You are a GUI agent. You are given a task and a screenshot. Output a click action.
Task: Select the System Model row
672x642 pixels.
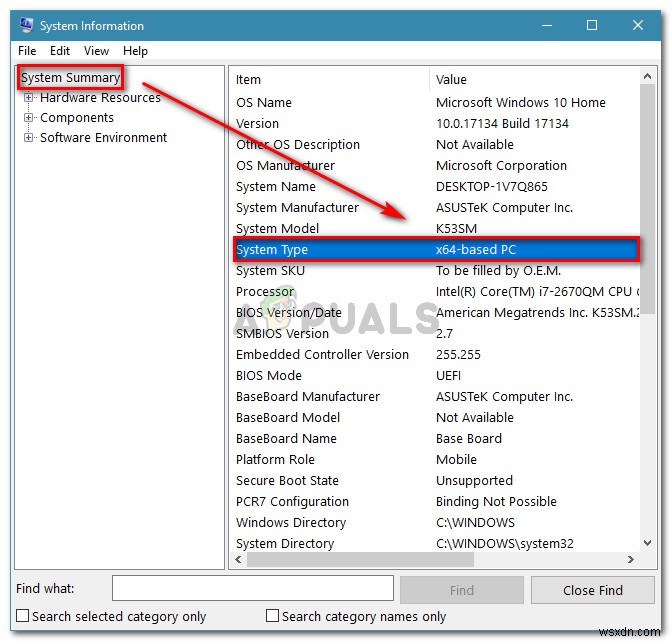pos(435,229)
